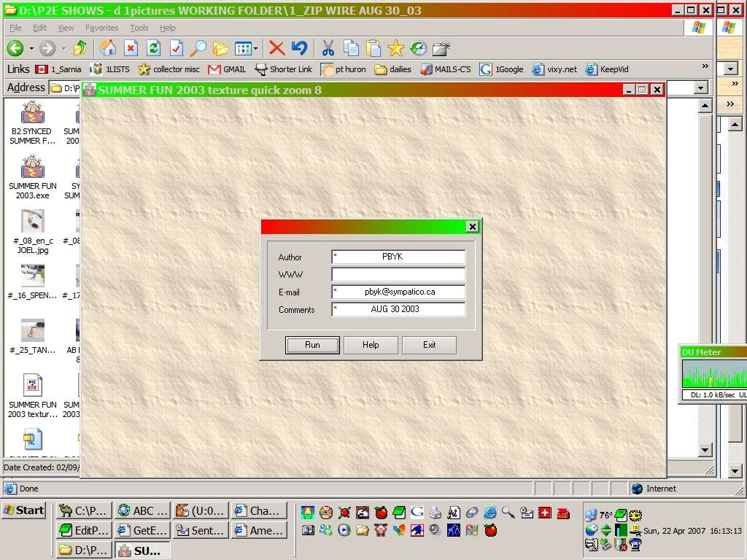Click the Home icon in toolbar
The image size is (747, 560).
click(x=108, y=48)
